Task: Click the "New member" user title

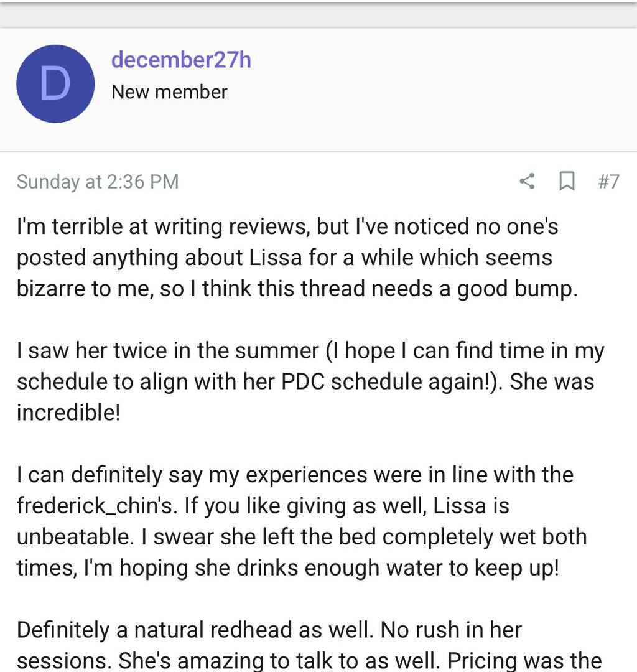Action: 169,92
